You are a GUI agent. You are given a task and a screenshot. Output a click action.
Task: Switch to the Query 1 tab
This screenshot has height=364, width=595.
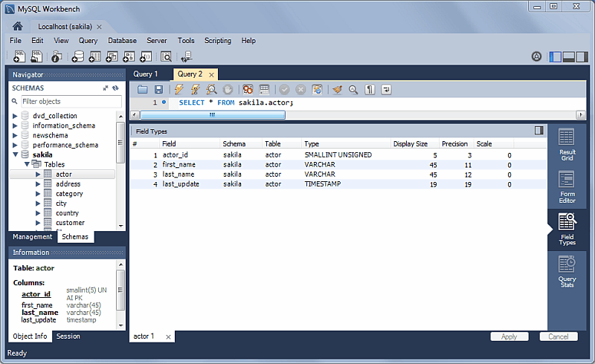pyautogui.click(x=145, y=74)
